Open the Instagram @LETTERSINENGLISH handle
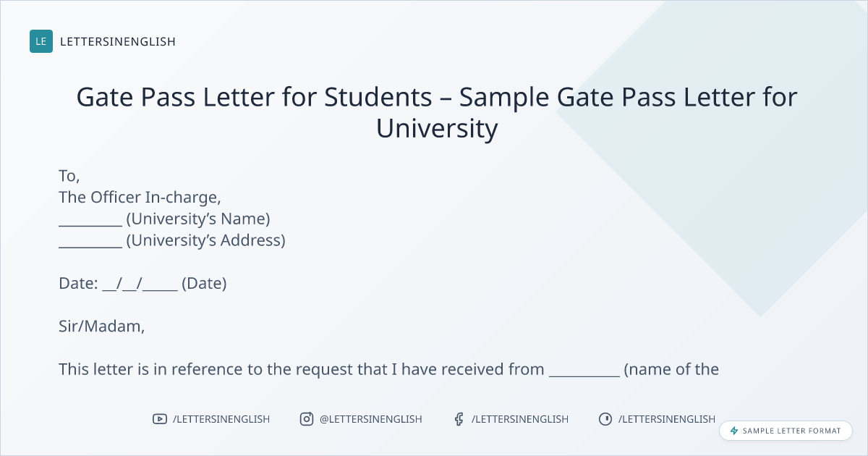The image size is (868, 456). click(x=371, y=419)
